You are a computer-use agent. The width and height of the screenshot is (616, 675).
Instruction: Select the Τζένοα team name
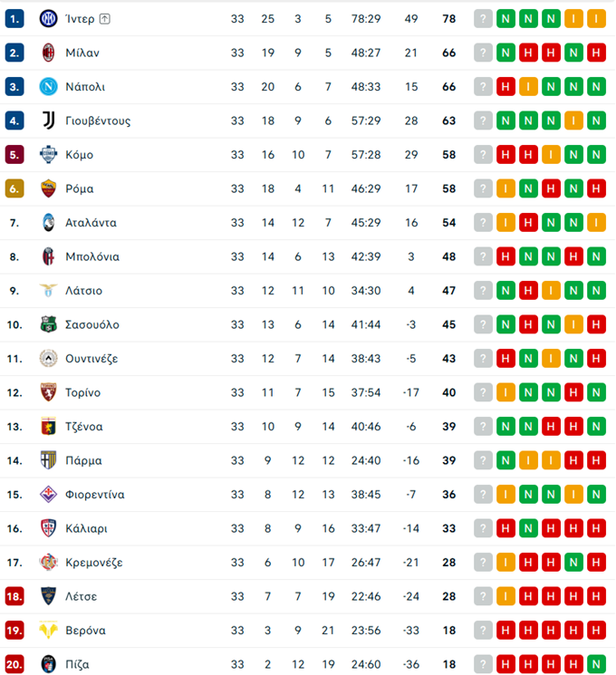83,427
